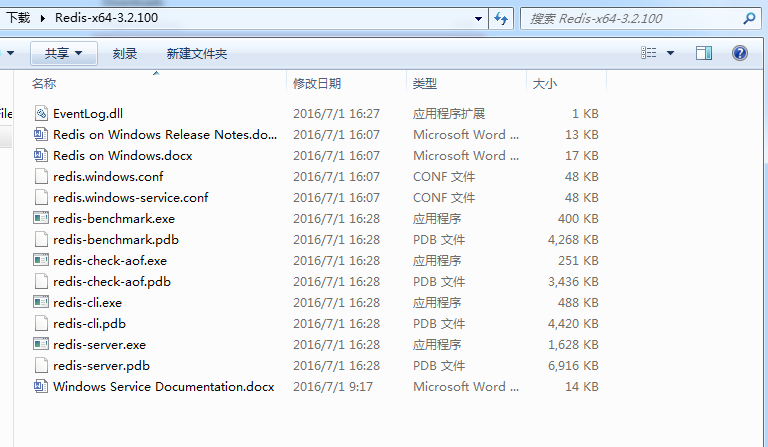Click the breadcrumb arrow after 下载
Screen dimensions: 768x447
tap(43, 19)
